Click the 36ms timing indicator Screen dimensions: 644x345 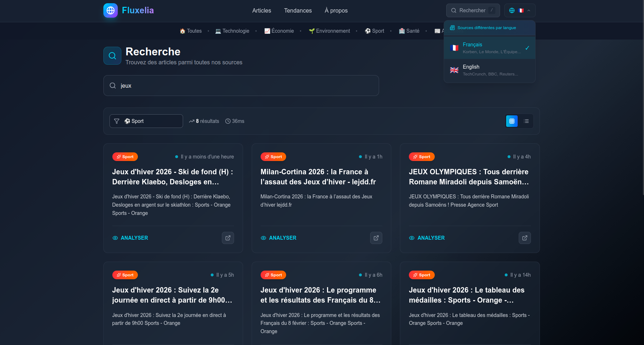coord(235,121)
